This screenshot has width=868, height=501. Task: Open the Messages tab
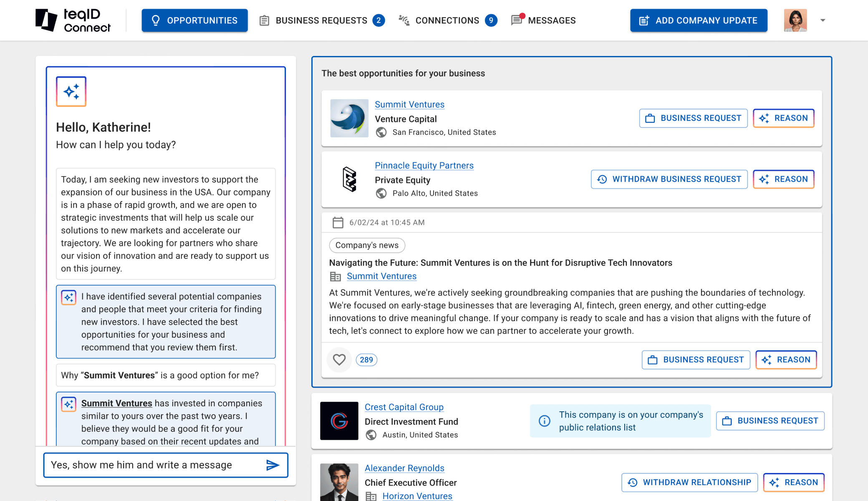(543, 20)
